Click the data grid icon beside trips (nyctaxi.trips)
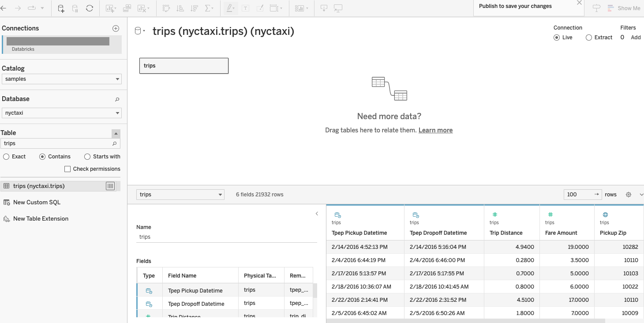The image size is (644, 323). 110,186
